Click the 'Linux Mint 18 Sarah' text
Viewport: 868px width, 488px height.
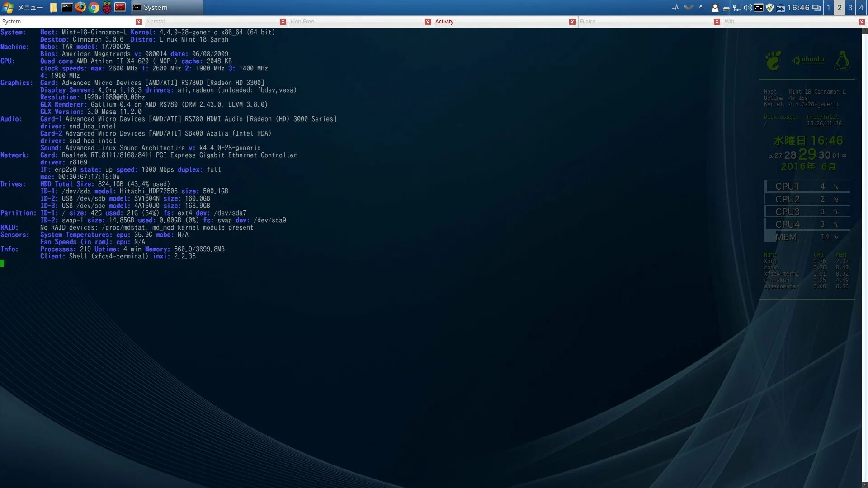pyautogui.click(x=193, y=40)
